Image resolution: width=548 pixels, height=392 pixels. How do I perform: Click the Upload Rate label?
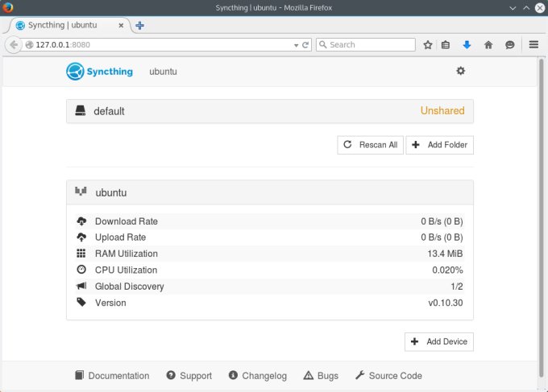pyautogui.click(x=120, y=237)
